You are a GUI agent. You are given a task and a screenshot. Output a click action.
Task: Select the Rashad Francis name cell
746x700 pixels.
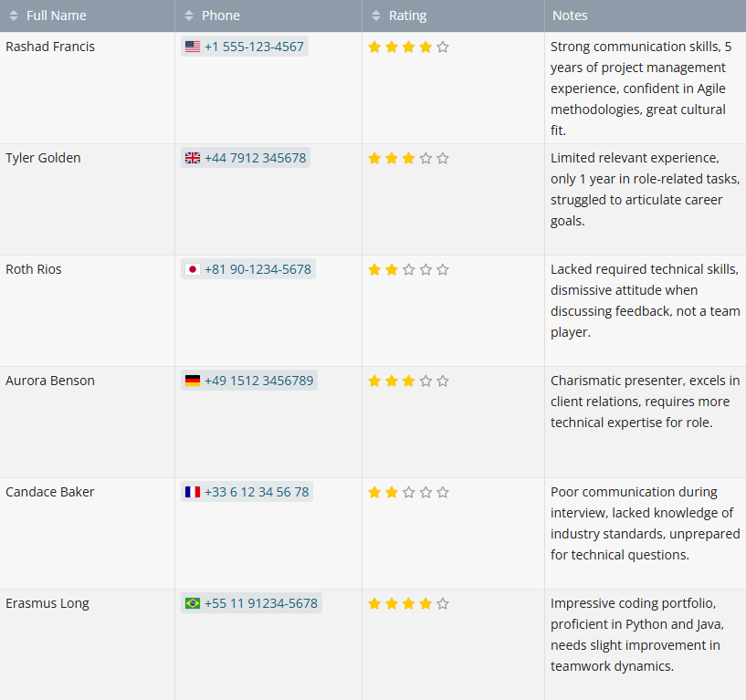(x=87, y=88)
